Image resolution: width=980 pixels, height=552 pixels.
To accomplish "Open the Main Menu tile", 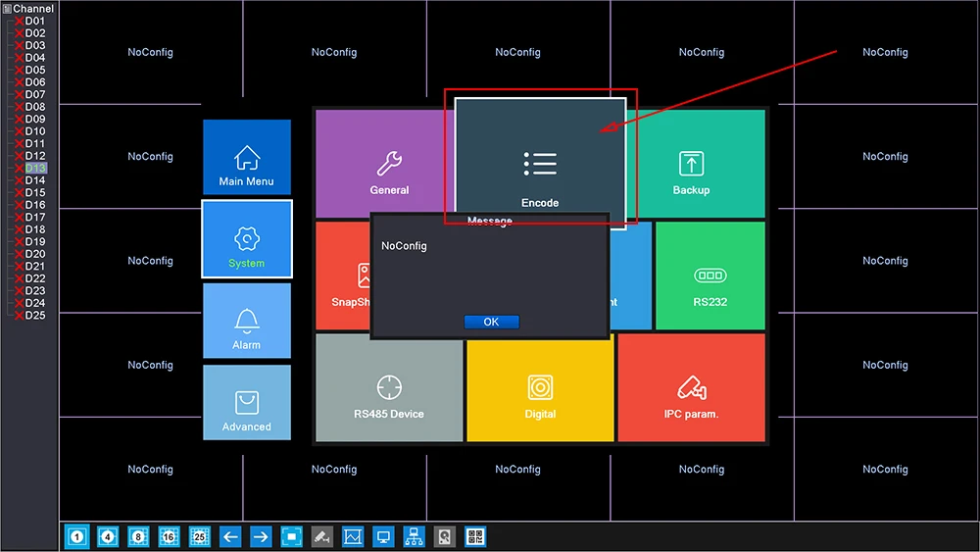I will tap(247, 157).
